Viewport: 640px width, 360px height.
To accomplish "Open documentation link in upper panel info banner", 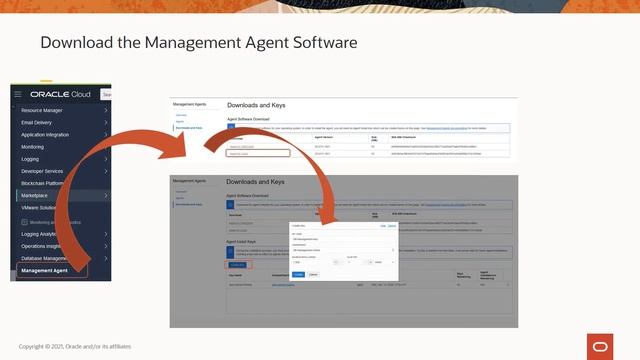I will (x=447, y=128).
